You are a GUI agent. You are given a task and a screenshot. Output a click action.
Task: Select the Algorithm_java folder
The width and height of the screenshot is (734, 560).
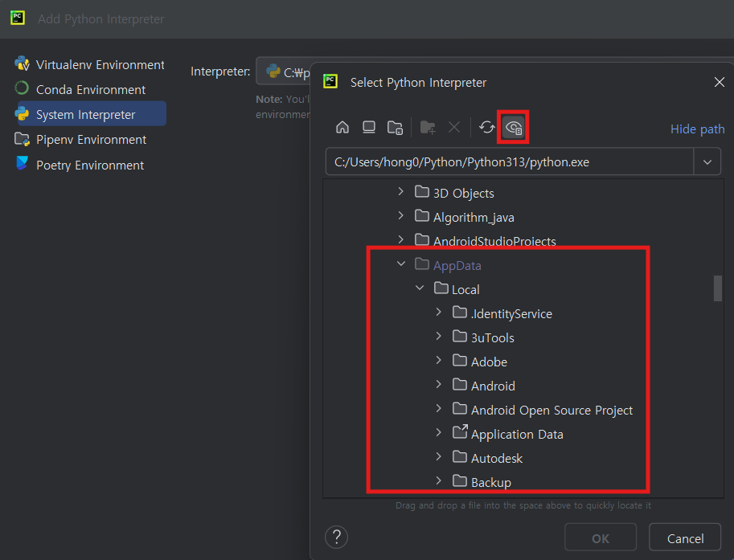coord(465,217)
